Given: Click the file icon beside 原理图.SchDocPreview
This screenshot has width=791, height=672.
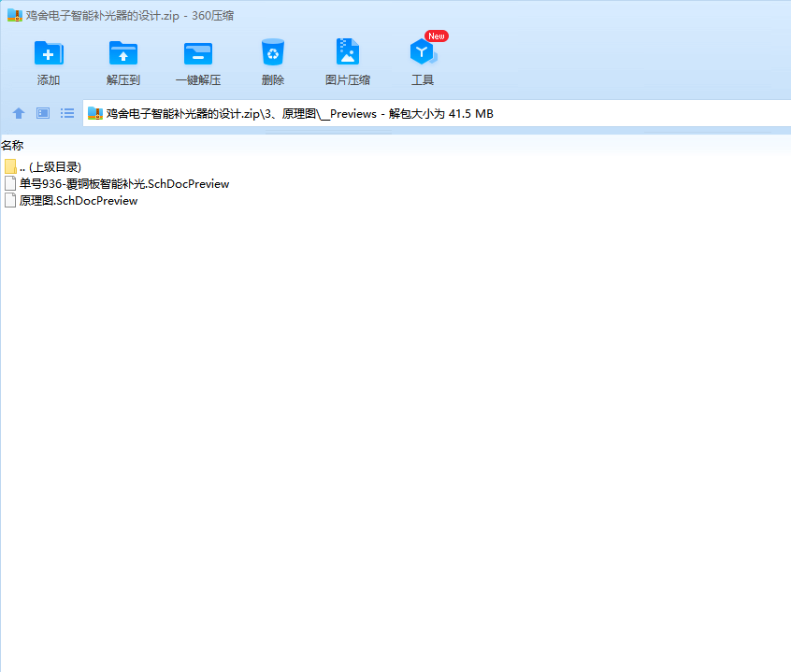Looking at the screenshot, I should tap(10, 201).
